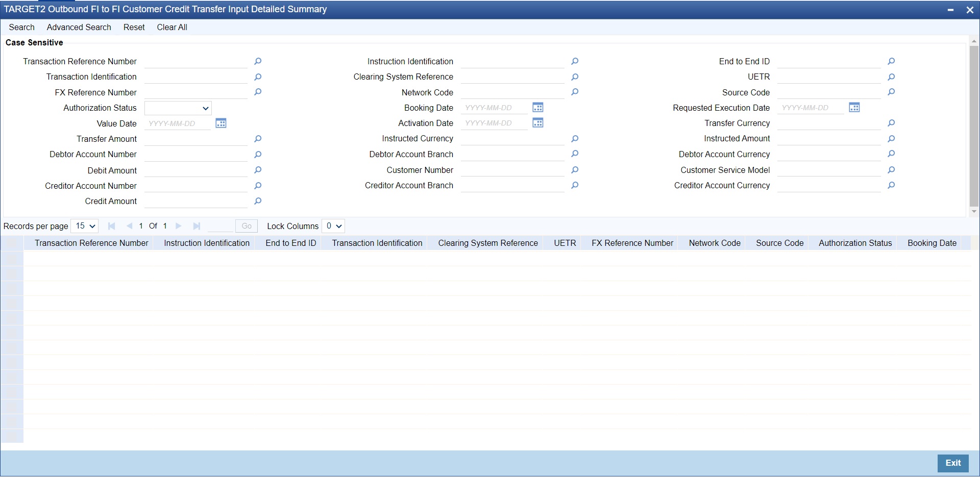Click the Go page button
Viewport: 980px width, 478px height.
[247, 226]
